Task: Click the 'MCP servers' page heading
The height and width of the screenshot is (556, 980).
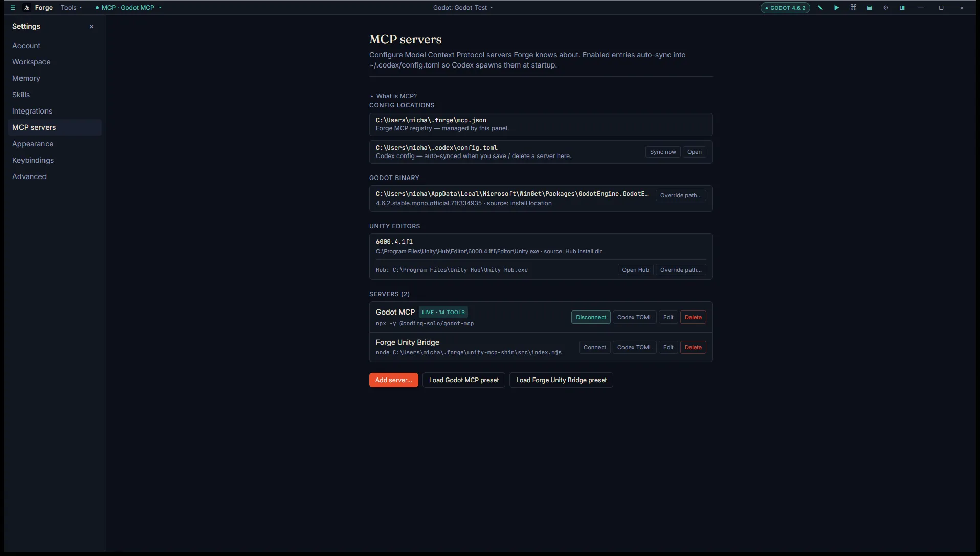Action: coord(405,39)
